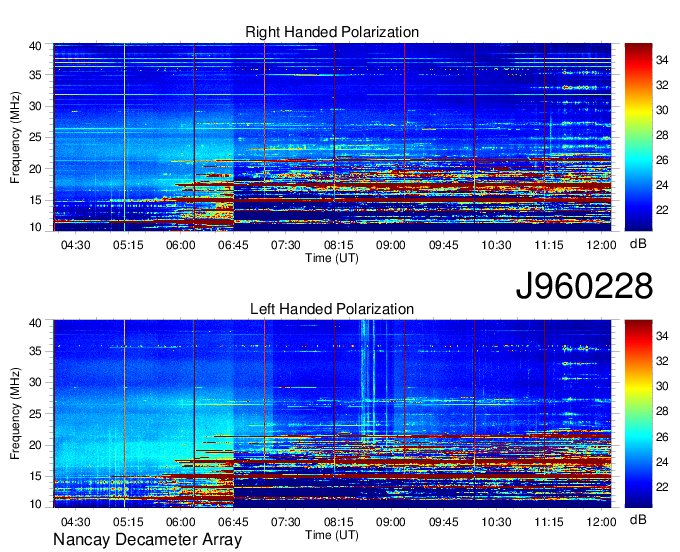The width and height of the screenshot is (680, 552).
Task: Click 'Frequency (MHz)' axis label of Right Handed plot
Action: (x=15, y=137)
